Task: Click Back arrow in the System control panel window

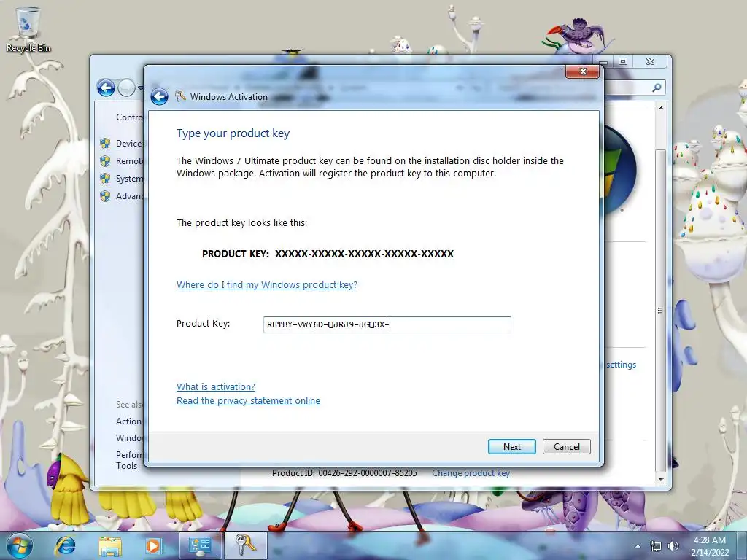Action: pos(106,87)
